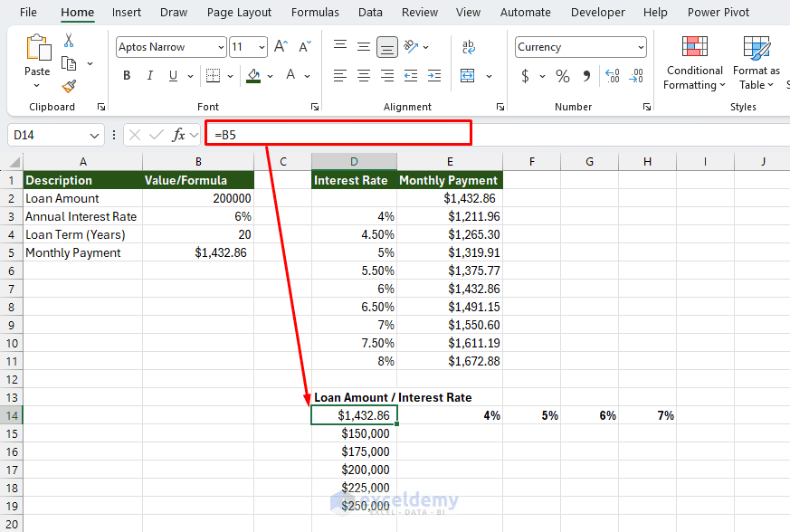The image size is (790, 532).
Task: Align text left
Action: 340,76
